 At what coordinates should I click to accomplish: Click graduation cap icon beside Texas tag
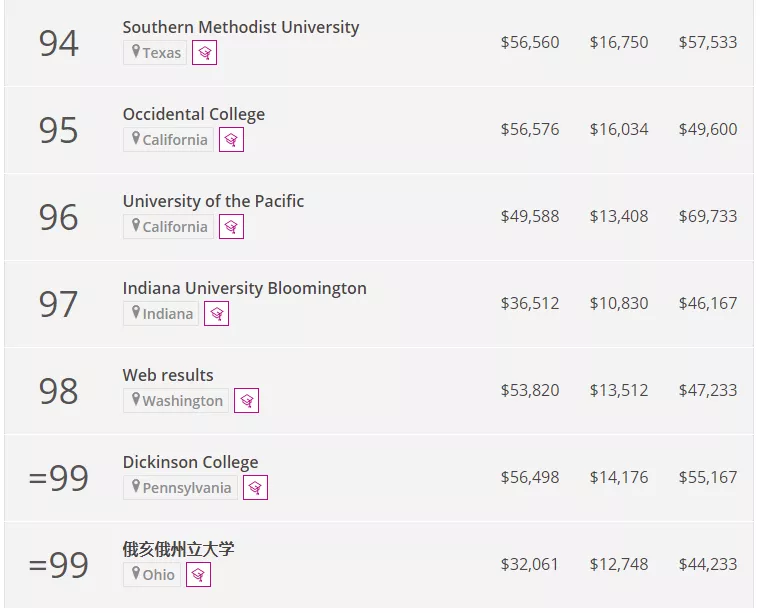click(205, 53)
